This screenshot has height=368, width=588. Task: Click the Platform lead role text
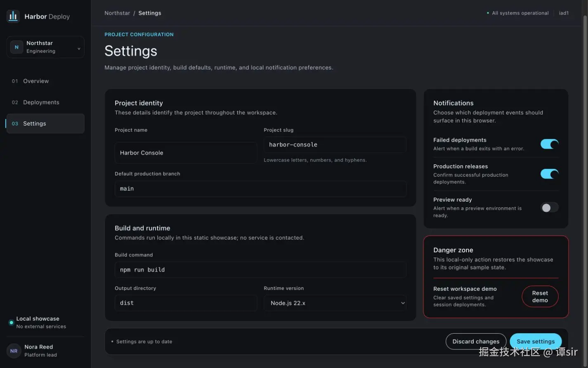41,355
